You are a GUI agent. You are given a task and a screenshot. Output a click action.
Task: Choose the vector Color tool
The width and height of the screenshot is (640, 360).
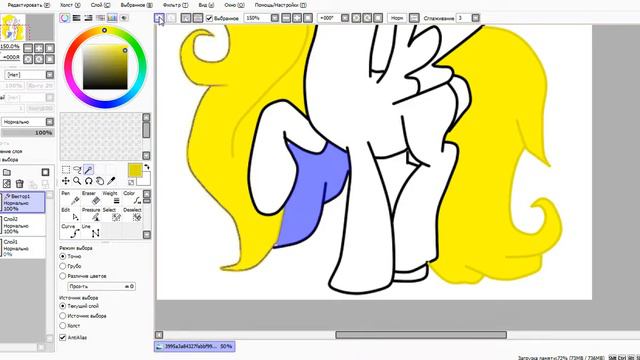point(132,198)
